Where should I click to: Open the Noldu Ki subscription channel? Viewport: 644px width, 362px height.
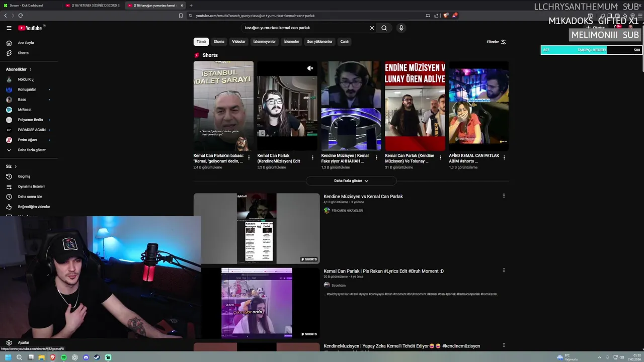pyautogui.click(x=29, y=79)
